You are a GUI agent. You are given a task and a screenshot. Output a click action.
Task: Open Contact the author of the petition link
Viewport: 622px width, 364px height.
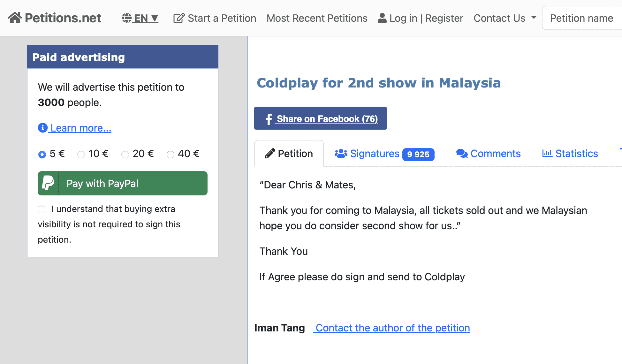392,328
